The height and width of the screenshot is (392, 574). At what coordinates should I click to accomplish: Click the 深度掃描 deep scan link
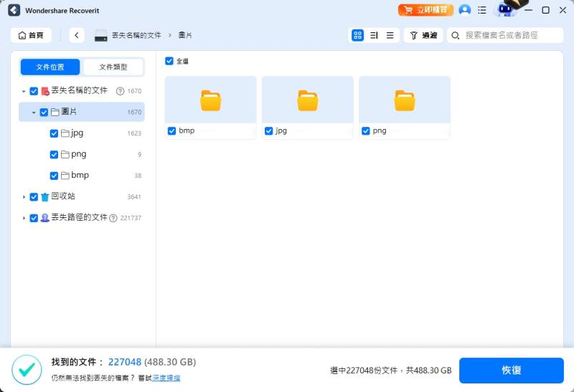coord(166,378)
